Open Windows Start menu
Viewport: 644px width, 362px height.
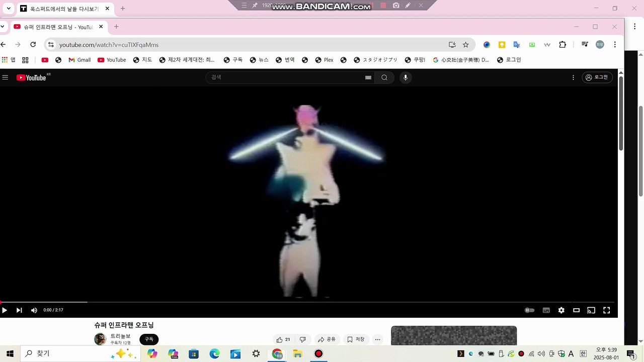(10, 353)
